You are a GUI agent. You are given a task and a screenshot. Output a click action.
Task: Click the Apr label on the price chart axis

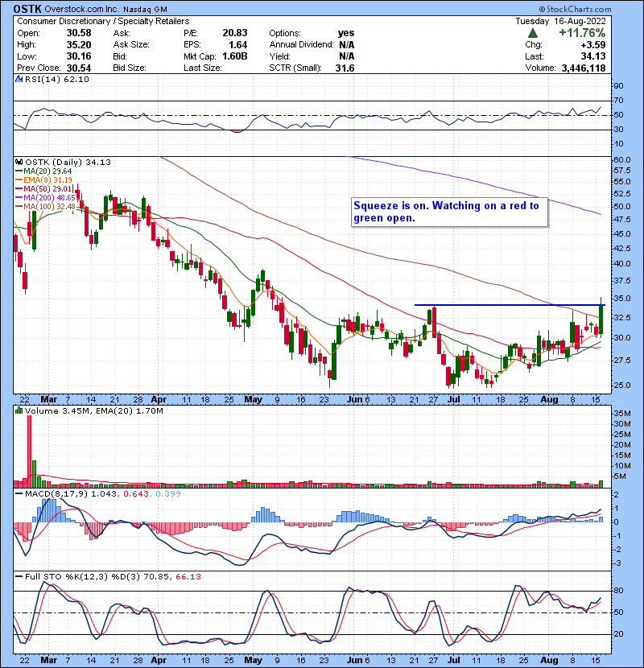pyautogui.click(x=159, y=400)
